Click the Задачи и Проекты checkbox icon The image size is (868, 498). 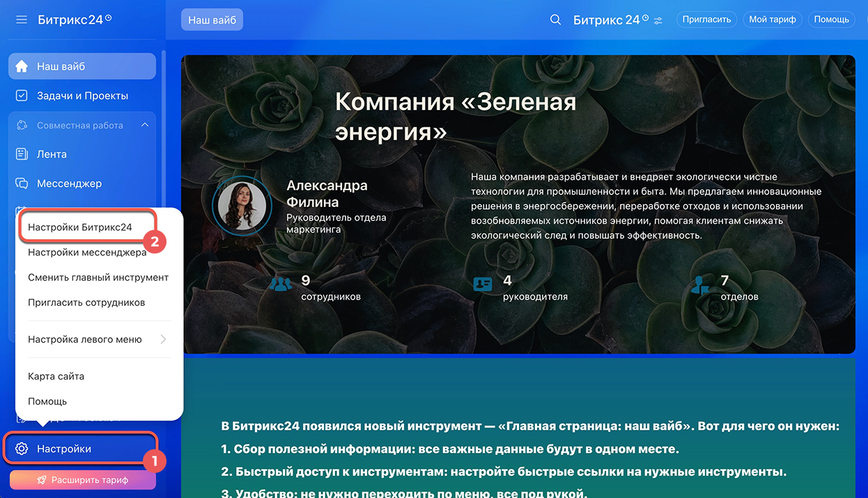[x=22, y=96]
